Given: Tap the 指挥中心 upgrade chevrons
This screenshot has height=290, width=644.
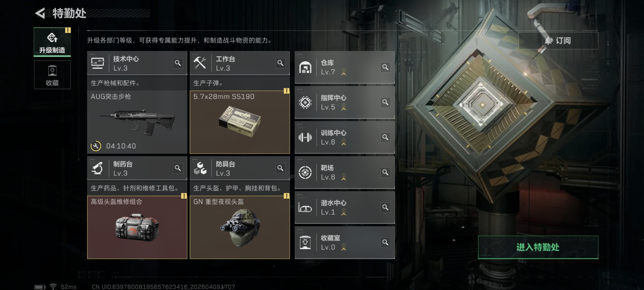Looking at the screenshot, I should point(344,107).
